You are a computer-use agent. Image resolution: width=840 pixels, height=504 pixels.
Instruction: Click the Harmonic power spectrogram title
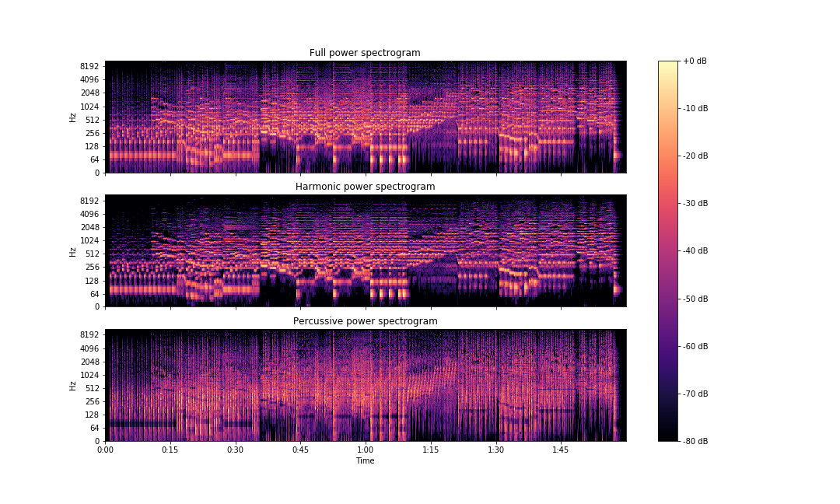coord(366,186)
